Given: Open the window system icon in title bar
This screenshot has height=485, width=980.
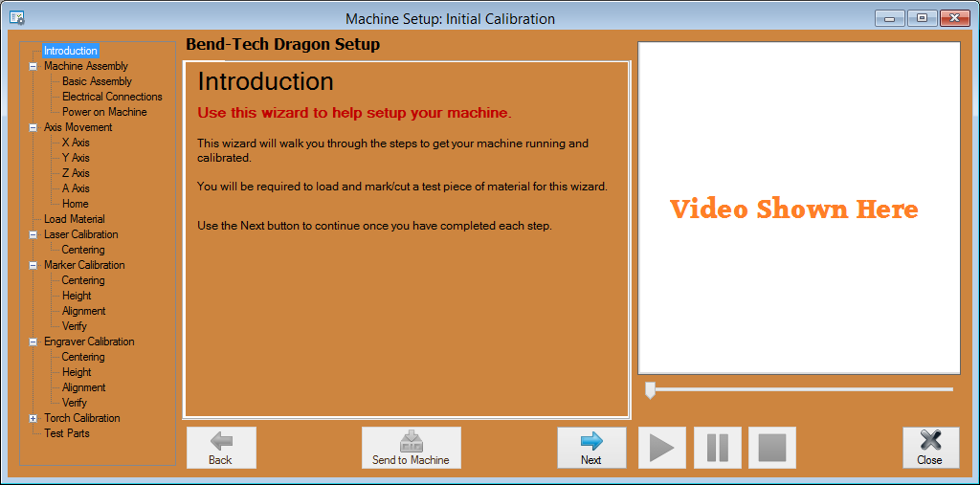Looking at the screenshot, I should [17, 18].
